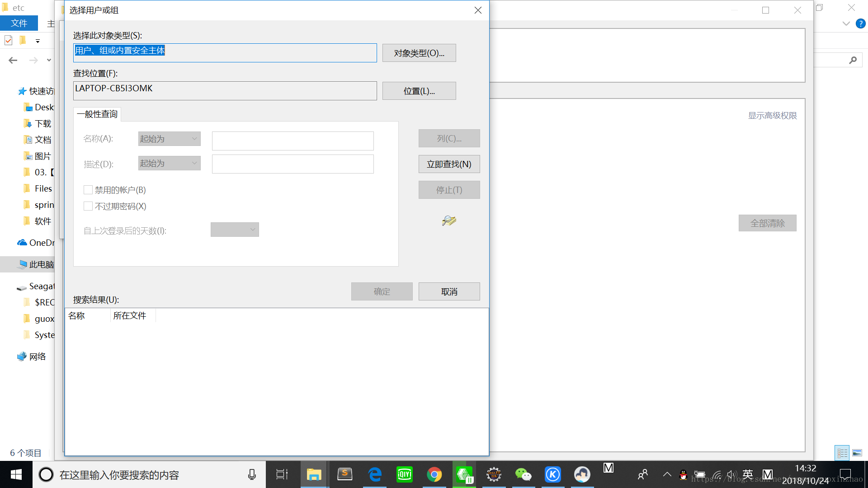Image resolution: width=868 pixels, height=488 pixels.
Task: Select 快速访问 in the navigation pane
Action: click(x=35, y=91)
